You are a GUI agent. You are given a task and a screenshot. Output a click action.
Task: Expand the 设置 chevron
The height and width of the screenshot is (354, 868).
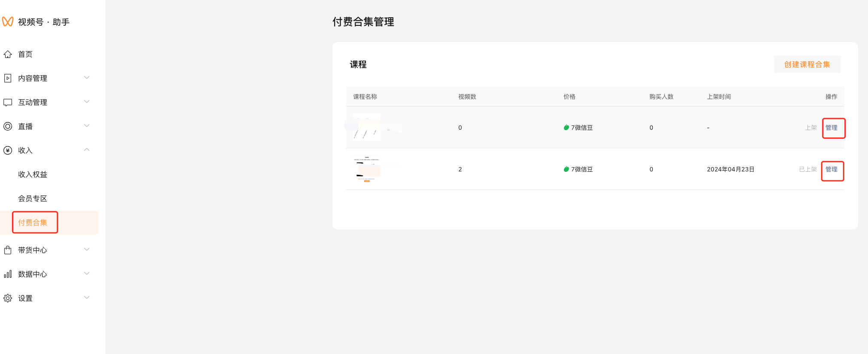(87, 298)
